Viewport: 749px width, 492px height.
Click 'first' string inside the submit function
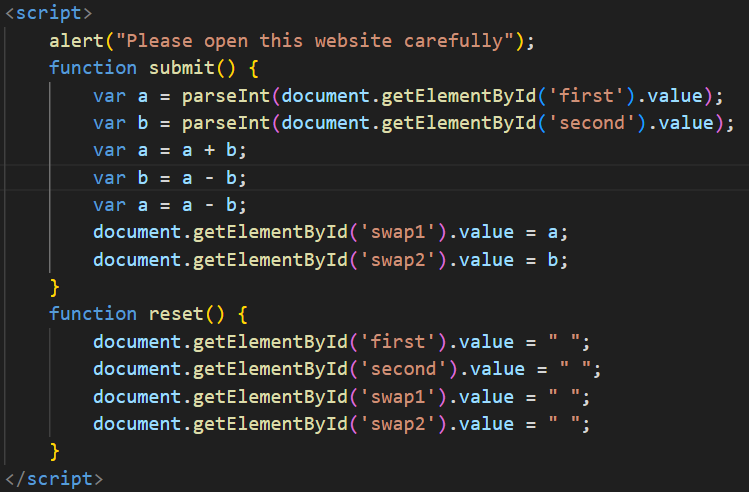pyautogui.click(x=587, y=96)
